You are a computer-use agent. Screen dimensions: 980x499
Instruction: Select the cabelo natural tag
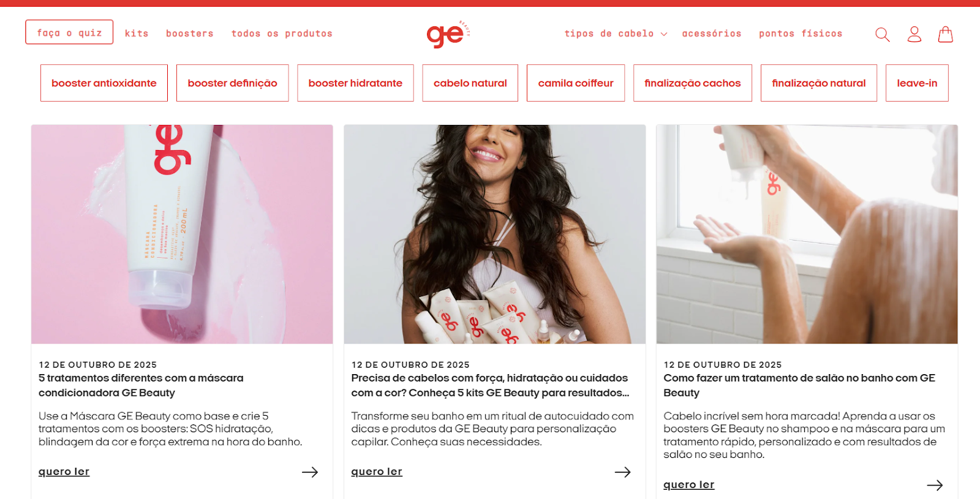(x=470, y=83)
